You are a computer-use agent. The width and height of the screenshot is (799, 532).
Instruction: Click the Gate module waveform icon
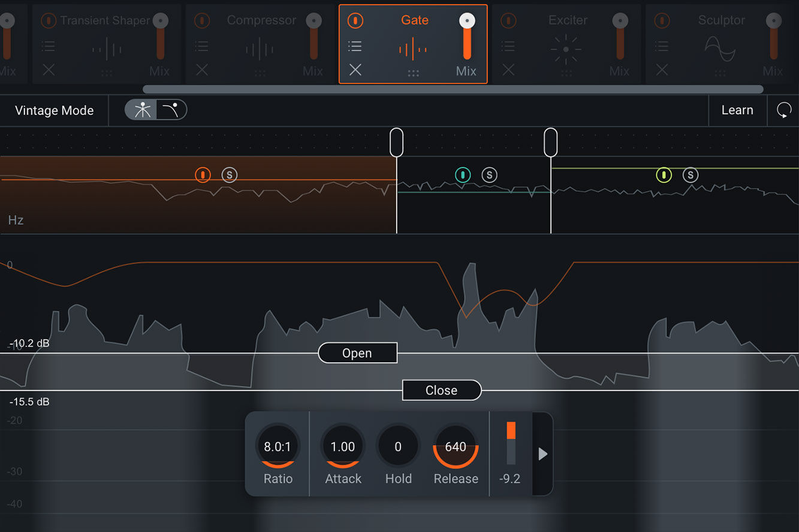[413, 49]
